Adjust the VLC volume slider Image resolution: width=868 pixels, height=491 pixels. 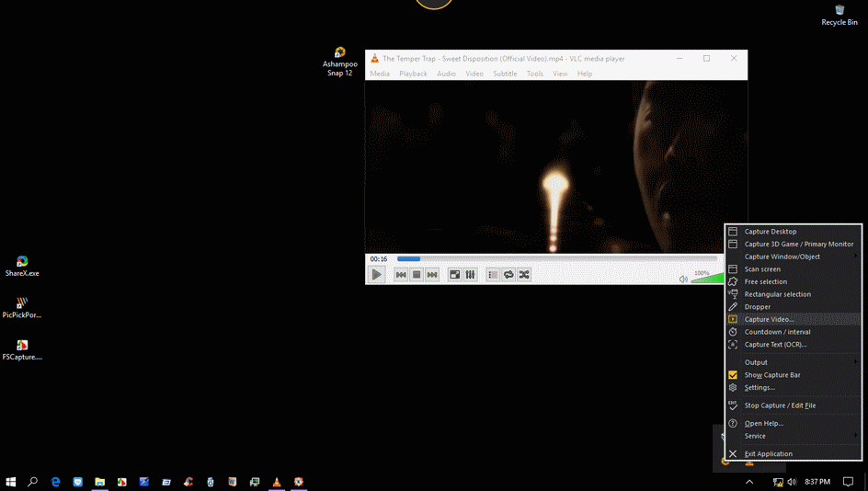click(x=707, y=278)
